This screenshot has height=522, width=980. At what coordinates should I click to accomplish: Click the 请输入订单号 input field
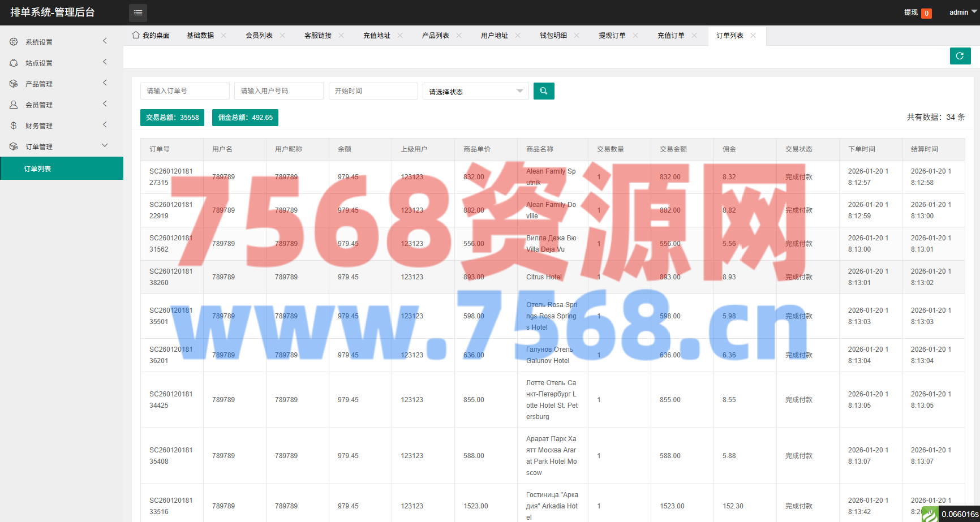[x=184, y=91]
